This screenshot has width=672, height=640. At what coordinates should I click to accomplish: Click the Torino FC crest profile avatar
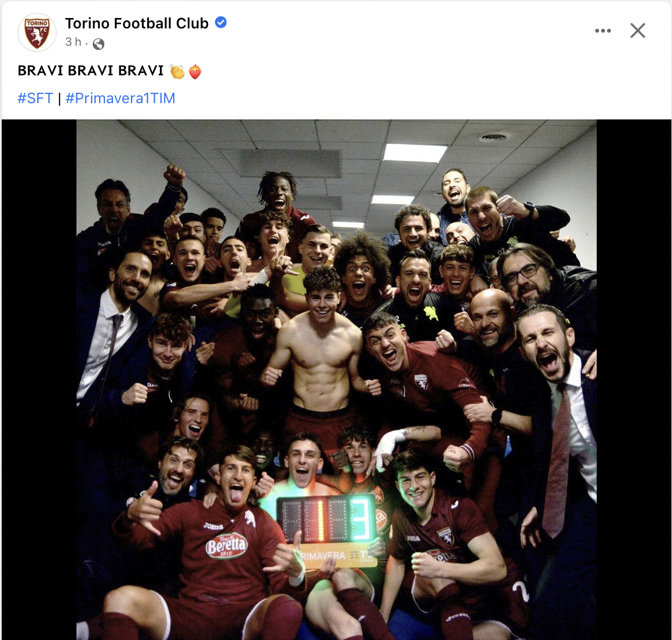pos(37,32)
